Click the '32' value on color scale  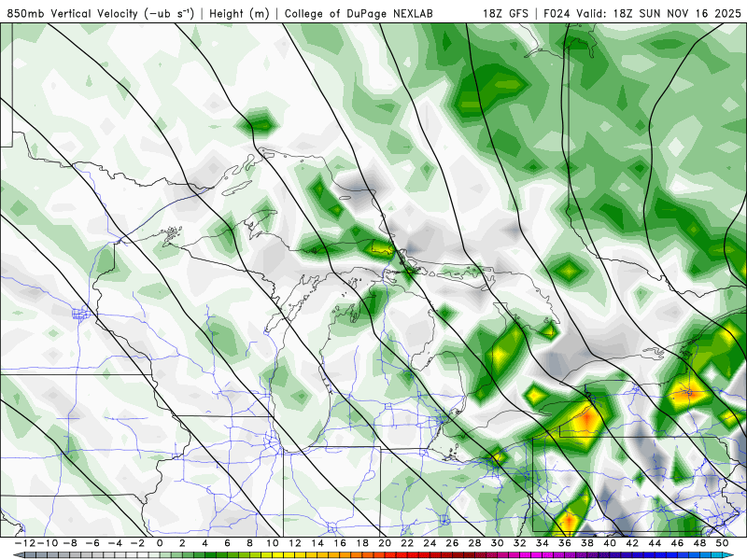pos(520,543)
